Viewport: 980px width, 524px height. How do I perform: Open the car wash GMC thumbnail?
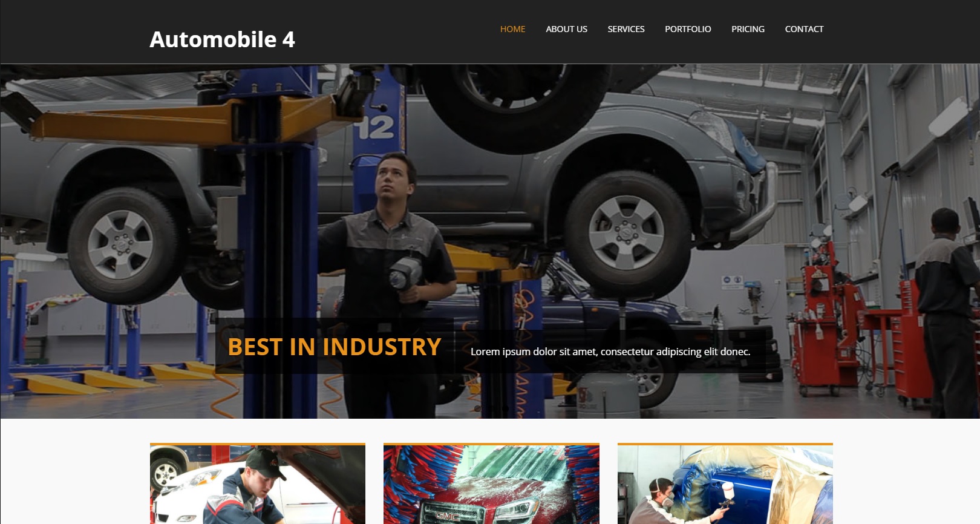(491, 485)
